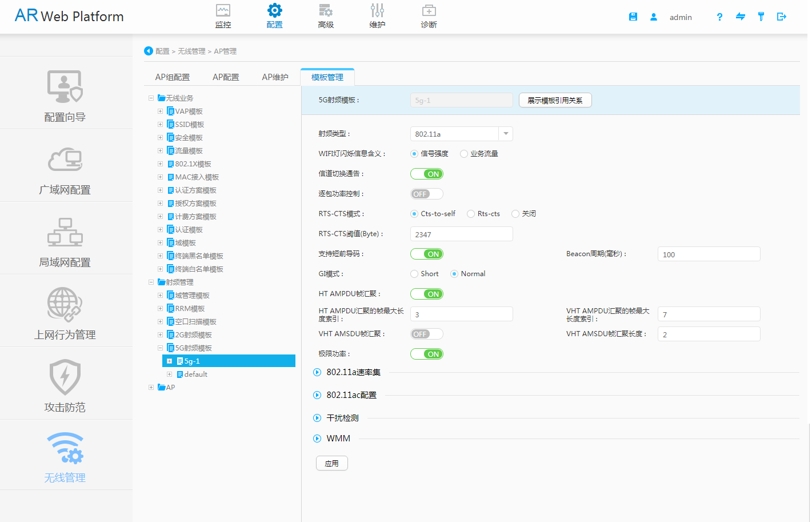Open password settings via the key icon

761,17
